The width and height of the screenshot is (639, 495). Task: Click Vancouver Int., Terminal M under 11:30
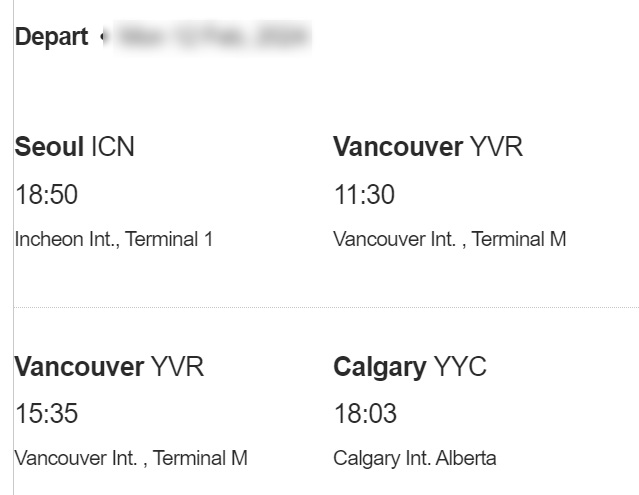pyautogui.click(x=449, y=239)
